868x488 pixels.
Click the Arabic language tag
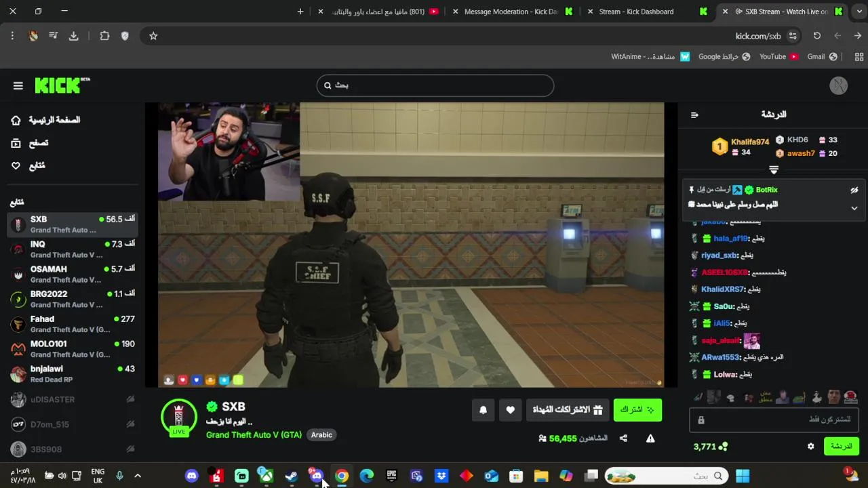click(x=321, y=435)
